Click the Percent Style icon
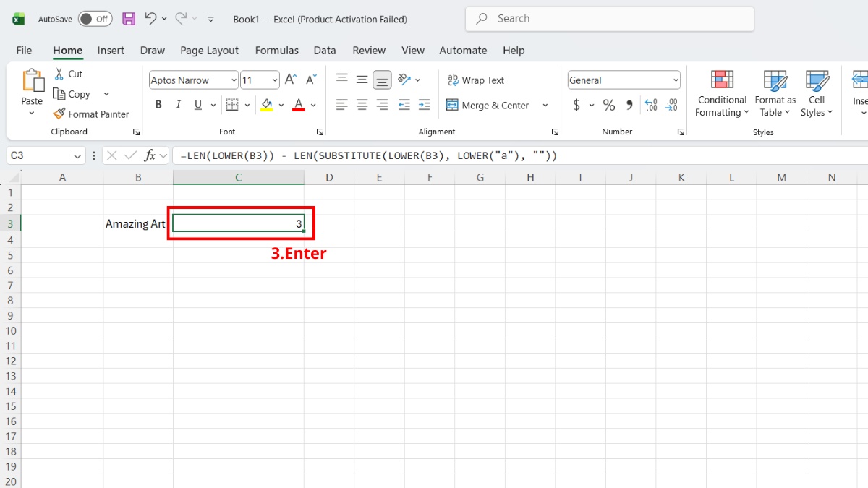Viewport: 868px width, 488px height. pyautogui.click(x=609, y=105)
